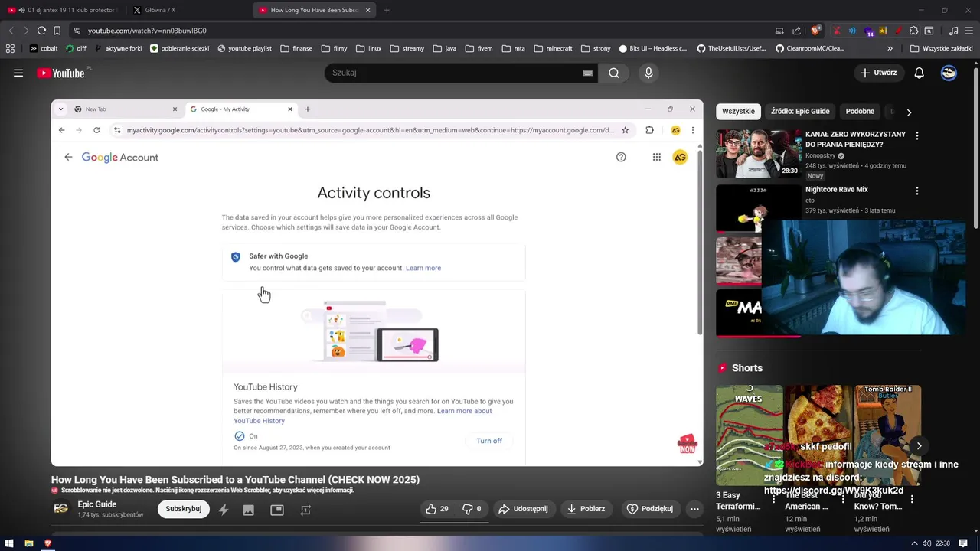Open more actions (three dots) under video

(x=694, y=509)
